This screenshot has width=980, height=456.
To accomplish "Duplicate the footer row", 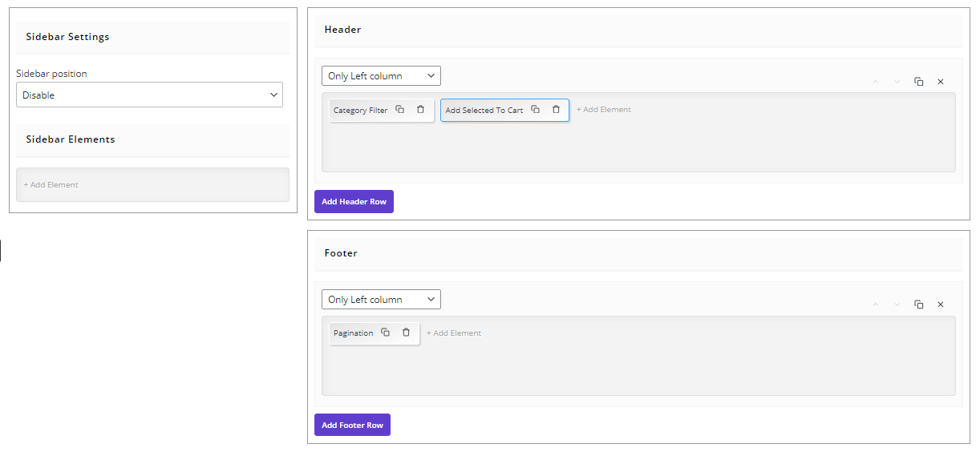I will tap(919, 305).
